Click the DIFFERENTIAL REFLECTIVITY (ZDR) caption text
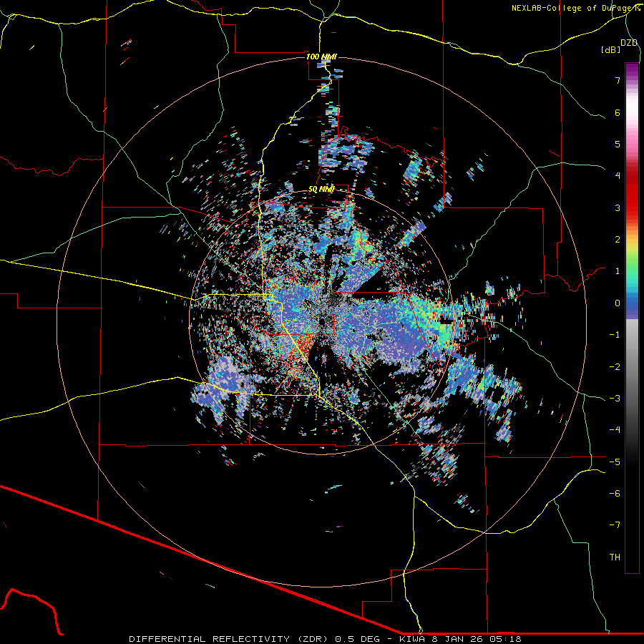 point(230,639)
